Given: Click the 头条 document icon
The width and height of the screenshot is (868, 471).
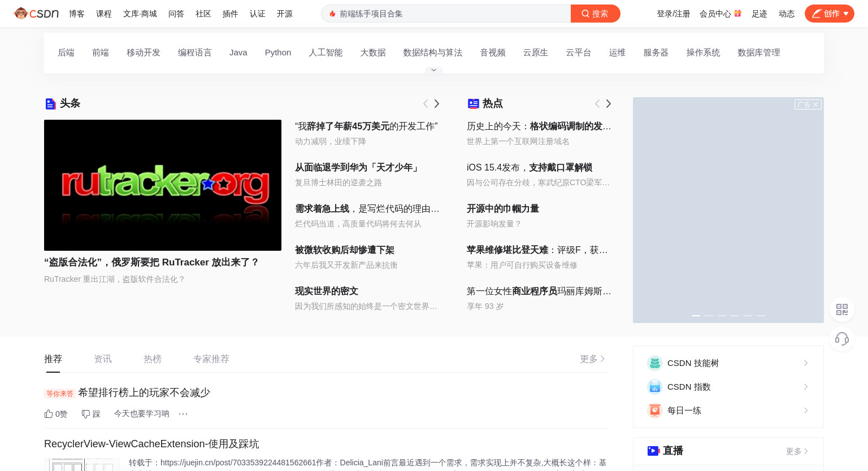Looking at the screenshot, I should (x=50, y=103).
